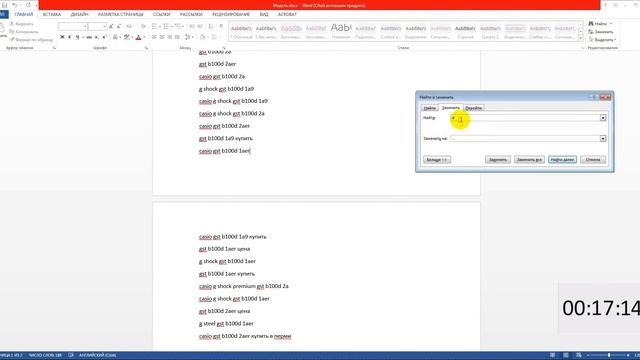Open ВСТАВКА ribbon tab
This screenshot has height=360, width=640.
(52, 14)
